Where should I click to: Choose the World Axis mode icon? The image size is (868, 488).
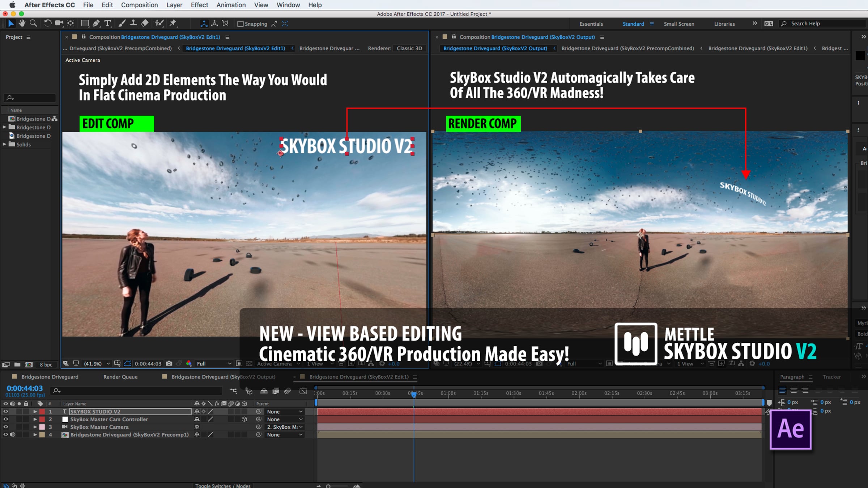[x=214, y=23]
